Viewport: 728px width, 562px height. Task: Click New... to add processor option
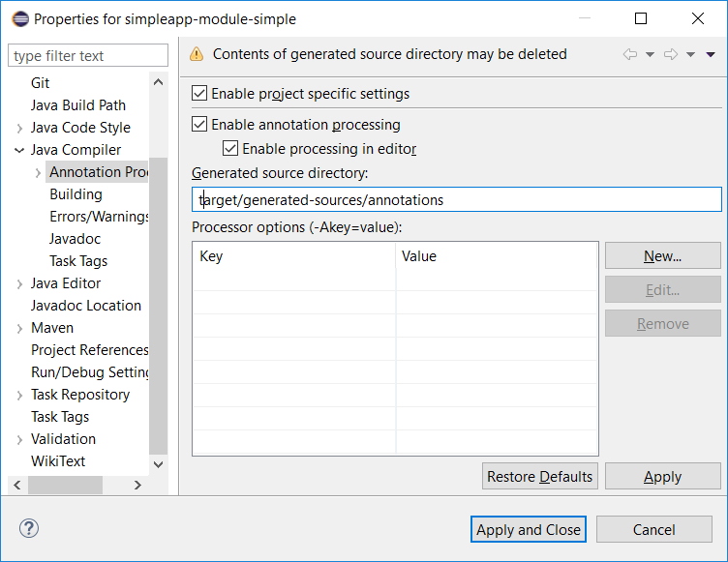click(x=662, y=256)
